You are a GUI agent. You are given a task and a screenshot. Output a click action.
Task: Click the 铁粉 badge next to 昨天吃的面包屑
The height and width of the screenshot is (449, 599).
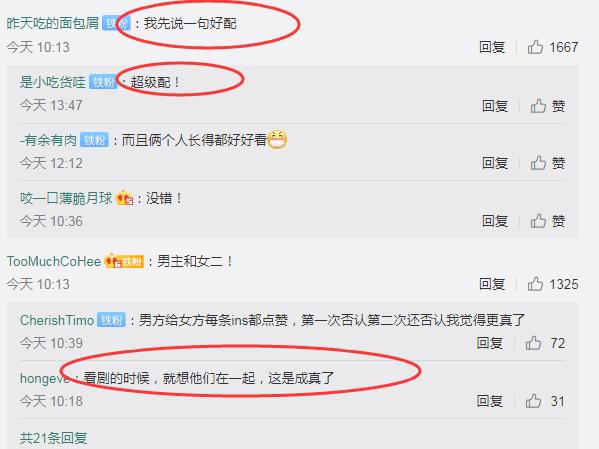116,24
